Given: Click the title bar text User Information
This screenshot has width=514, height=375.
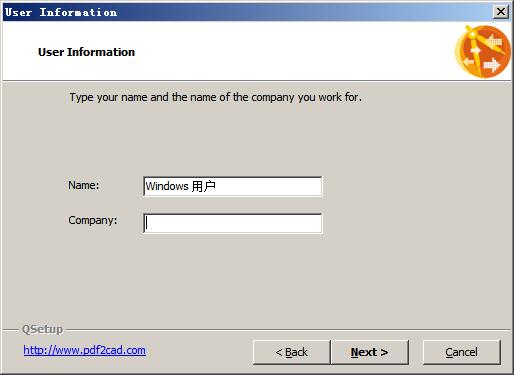Looking at the screenshot, I should (x=61, y=12).
